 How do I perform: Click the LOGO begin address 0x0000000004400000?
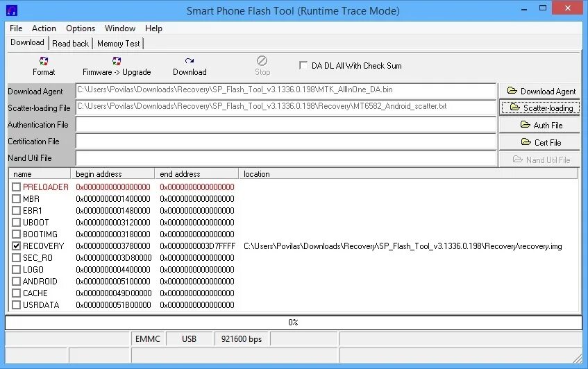tap(113, 270)
